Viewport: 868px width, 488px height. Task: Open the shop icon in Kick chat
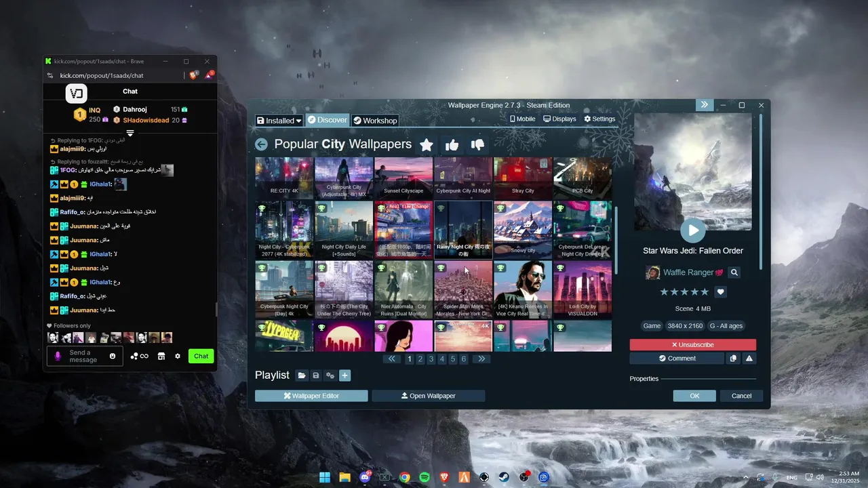point(161,356)
